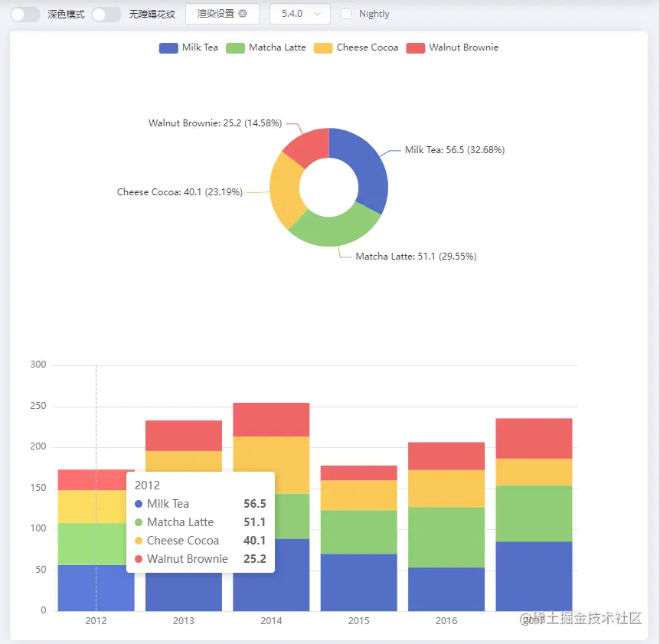Click the 2014 x-axis label
660x644 pixels.
pyautogui.click(x=271, y=621)
